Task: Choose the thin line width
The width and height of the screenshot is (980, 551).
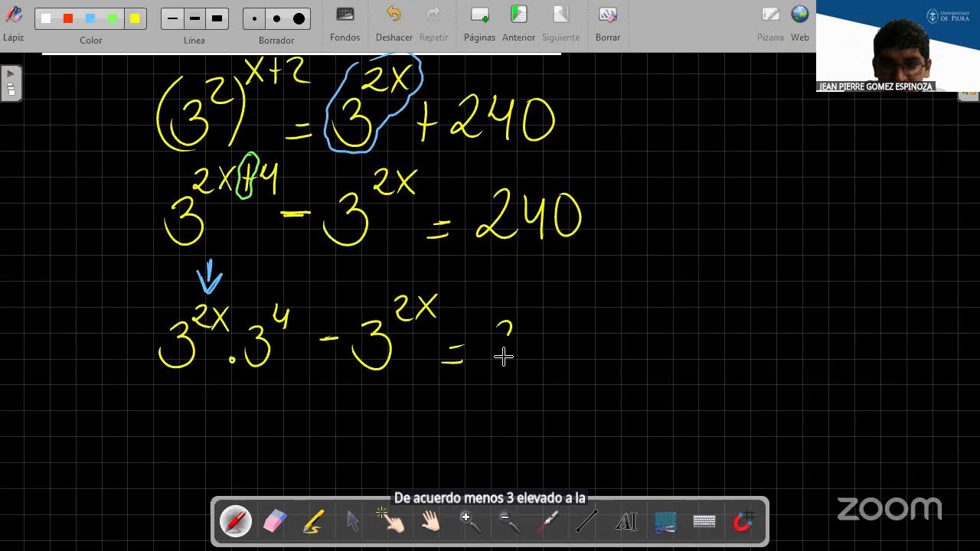Action: [x=172, y=18]
